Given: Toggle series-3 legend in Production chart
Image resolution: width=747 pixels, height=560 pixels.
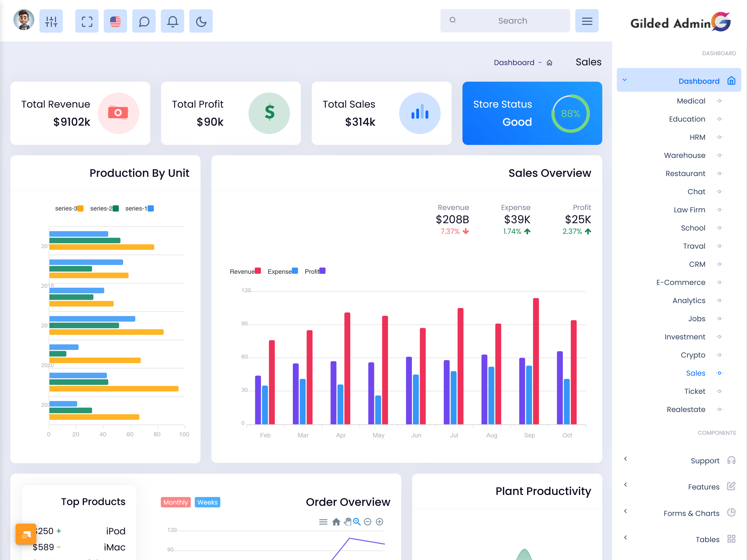Looking at the screenshot, I should pos(69,209).
